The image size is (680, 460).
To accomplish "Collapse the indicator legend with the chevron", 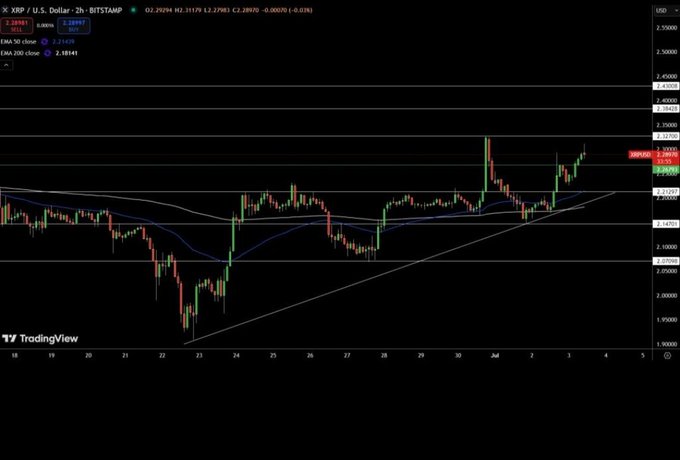I will click(x=6, y=65).
